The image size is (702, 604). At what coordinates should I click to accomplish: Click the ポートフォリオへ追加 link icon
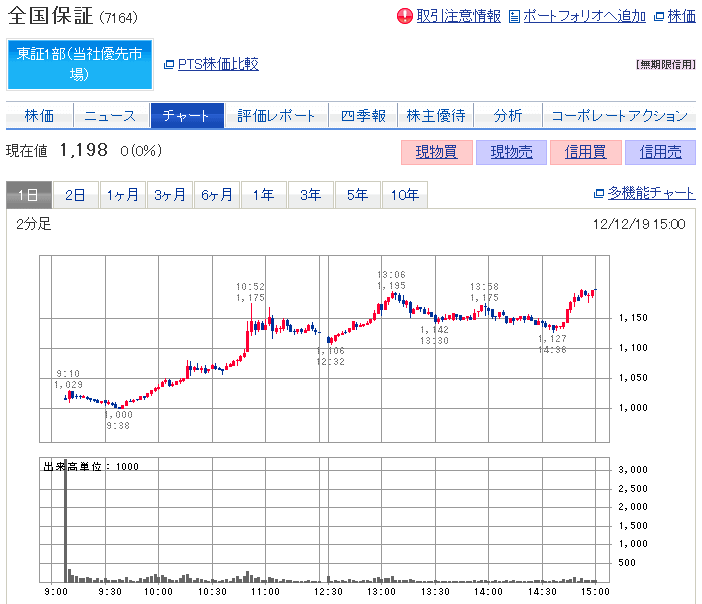(515, 16)
